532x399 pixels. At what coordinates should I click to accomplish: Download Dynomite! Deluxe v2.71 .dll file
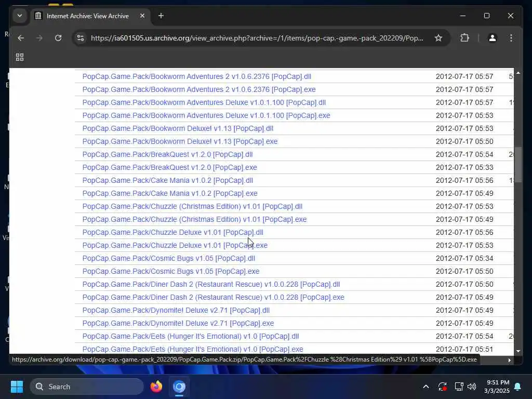click(x=176, y=311)
